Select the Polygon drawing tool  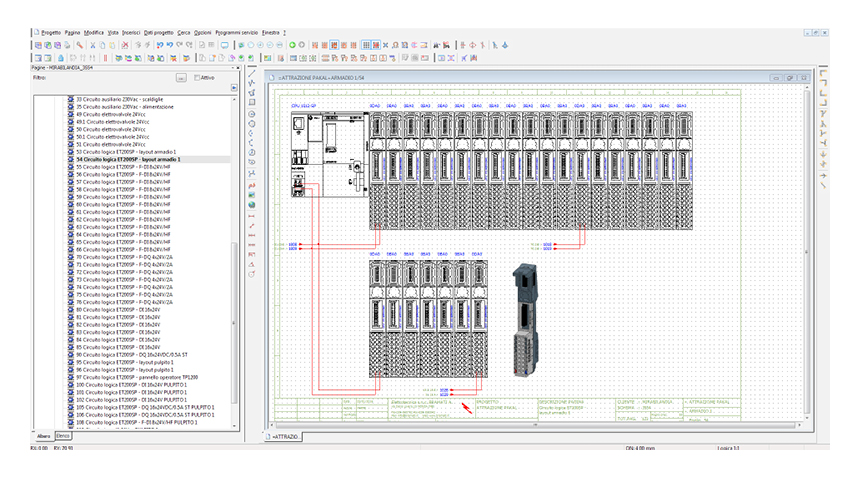click(252, 92)
